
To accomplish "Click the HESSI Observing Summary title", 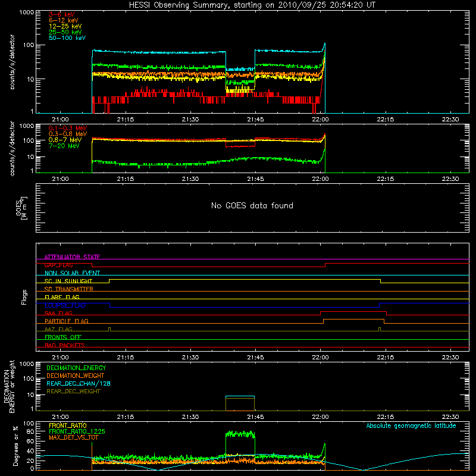I will (252, 5).
